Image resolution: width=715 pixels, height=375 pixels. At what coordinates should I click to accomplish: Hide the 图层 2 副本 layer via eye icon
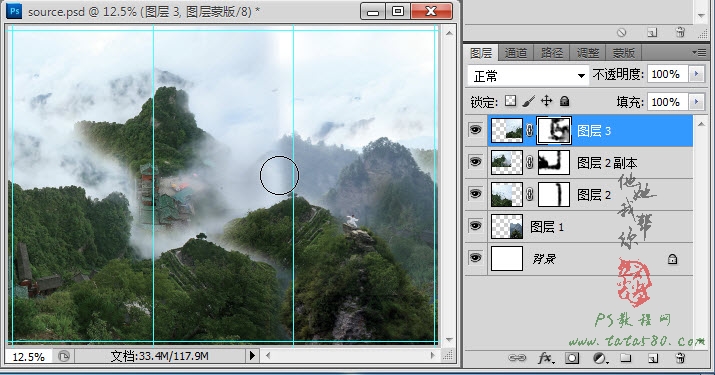(x=475, y=162)
